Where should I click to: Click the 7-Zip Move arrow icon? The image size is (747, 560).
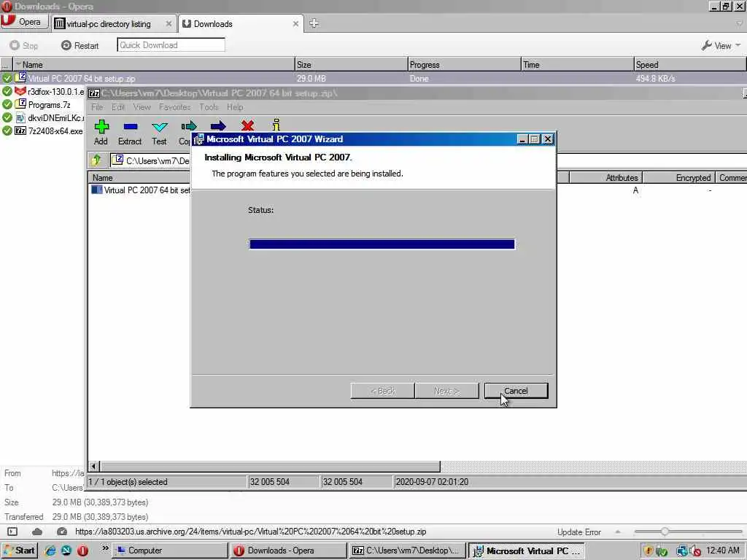(x=218, y=125)
